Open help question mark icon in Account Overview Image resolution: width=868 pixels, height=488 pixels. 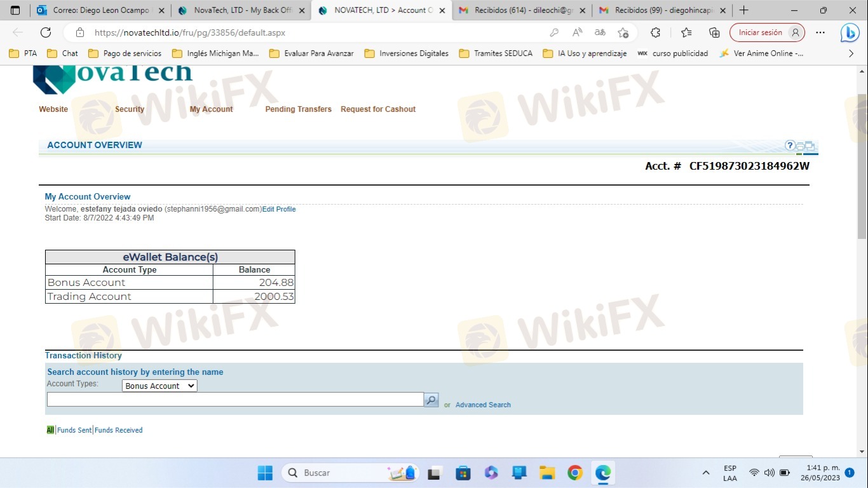tap(790, 146)
